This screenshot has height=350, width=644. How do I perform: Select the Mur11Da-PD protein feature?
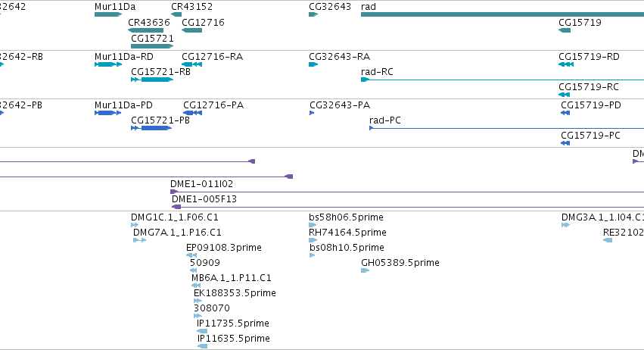point(108,113)
